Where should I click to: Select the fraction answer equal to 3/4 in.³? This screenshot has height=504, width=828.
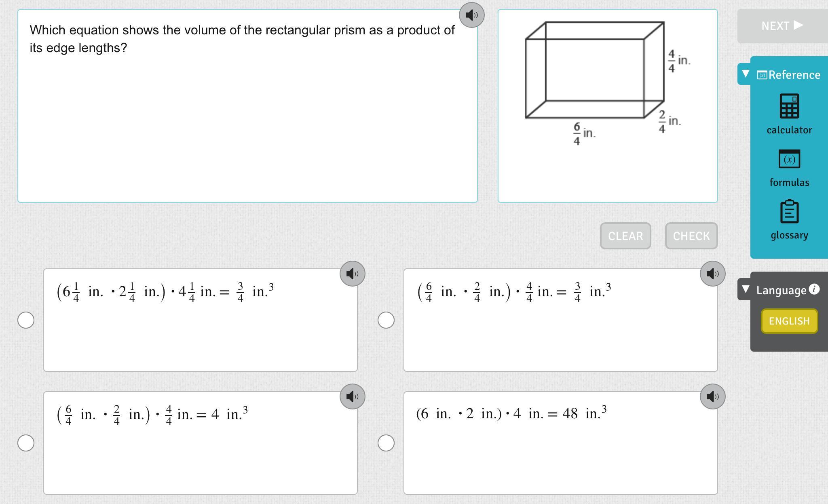point(386,320)
